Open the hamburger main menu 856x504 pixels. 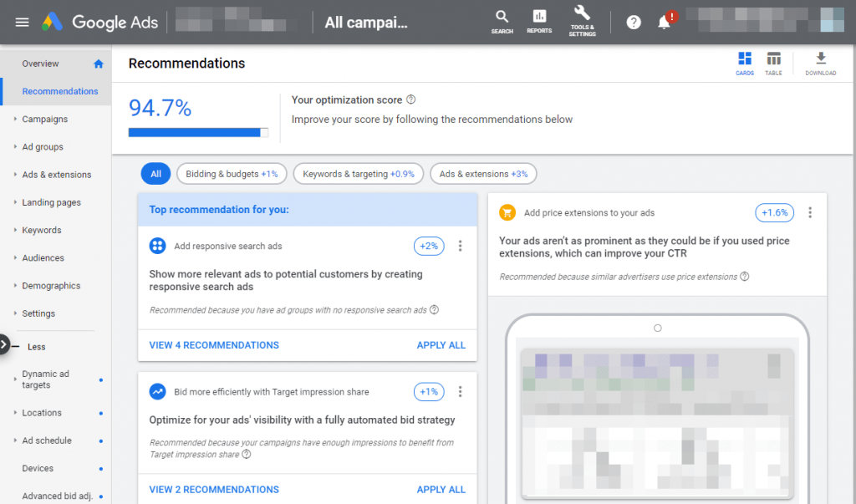click(x=22, y=23)
